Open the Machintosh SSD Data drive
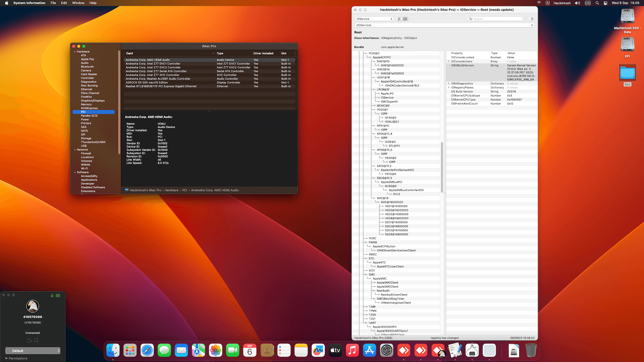644x362 pixels. 627,17
